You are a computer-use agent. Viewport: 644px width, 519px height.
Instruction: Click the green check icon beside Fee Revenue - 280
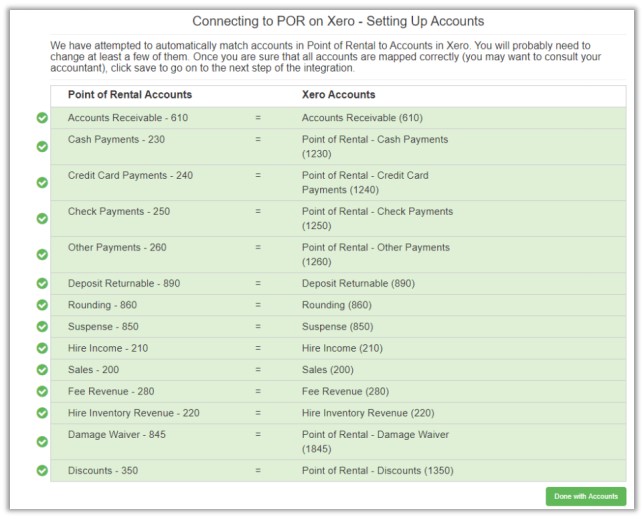(42, 391)
